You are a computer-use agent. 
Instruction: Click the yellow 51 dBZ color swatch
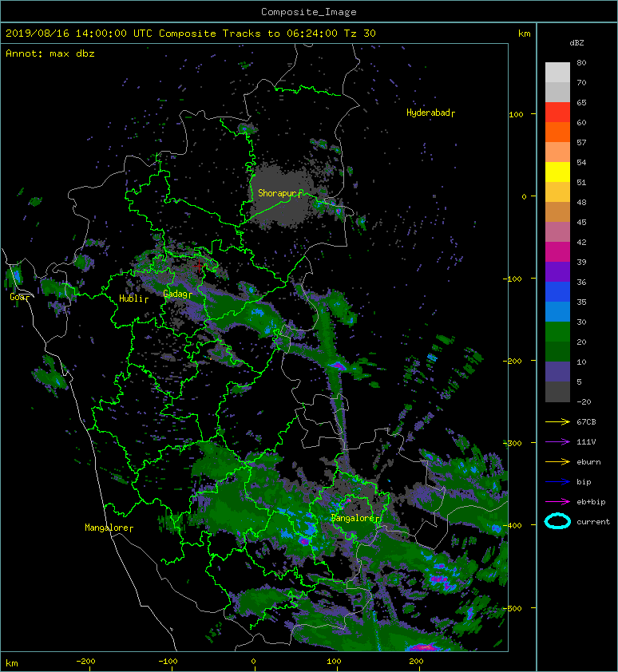[557, 172]
